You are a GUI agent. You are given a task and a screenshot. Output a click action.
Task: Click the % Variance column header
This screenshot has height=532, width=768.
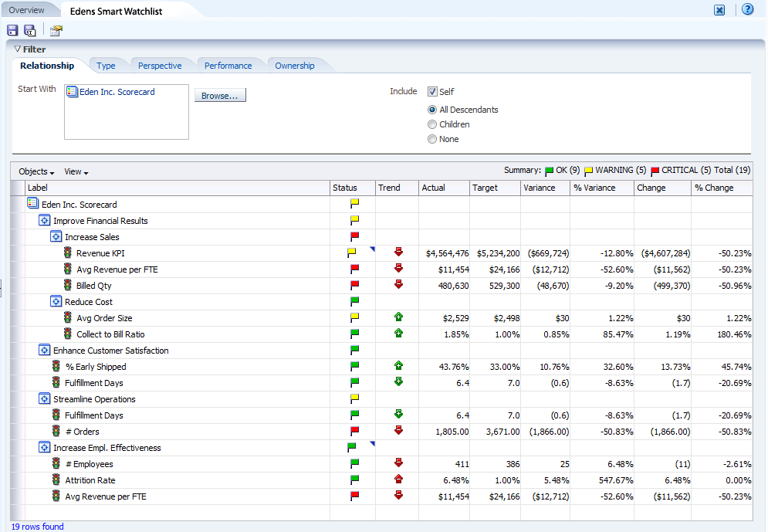[594, 188]
